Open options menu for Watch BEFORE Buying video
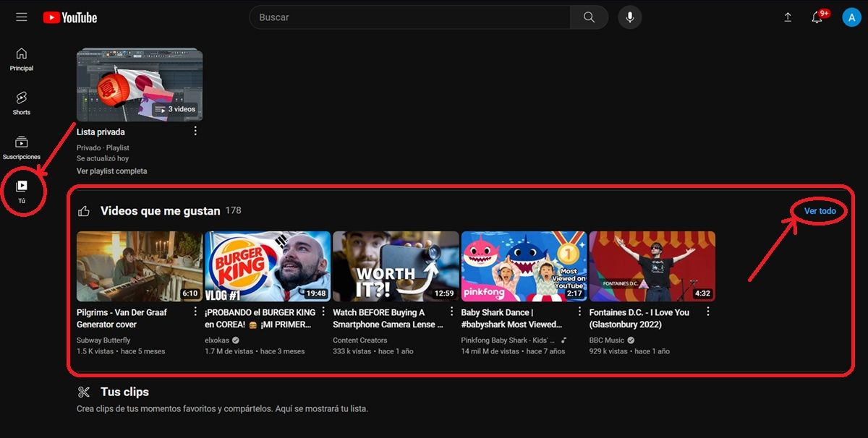The height and width of the screenshot is (438, 868). (x=451, y=312)
